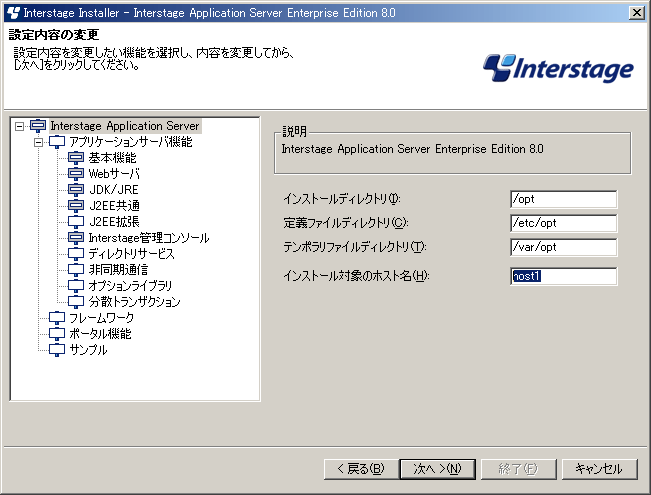Select the サンプル tree label
Image resolution: width=651 pixels, height=495 pixels.
pos(88,350)
